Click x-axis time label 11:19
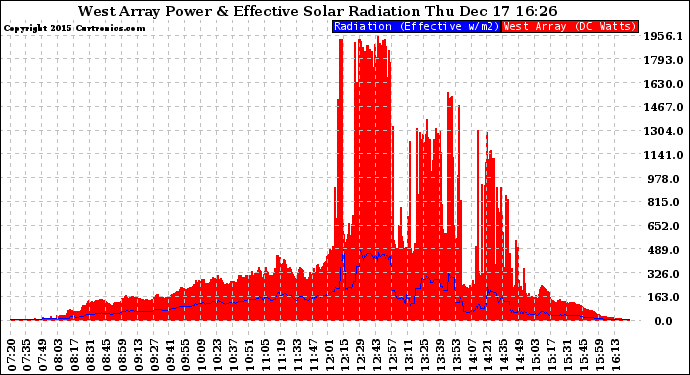The image size is (690, 375). [x=282, y=355]
